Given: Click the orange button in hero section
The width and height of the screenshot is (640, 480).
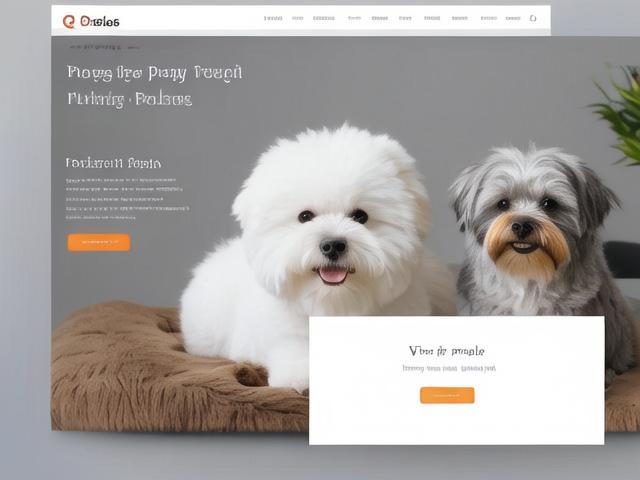Looking at the screenshot, I should pyautogui.click(x=99, y=242).
